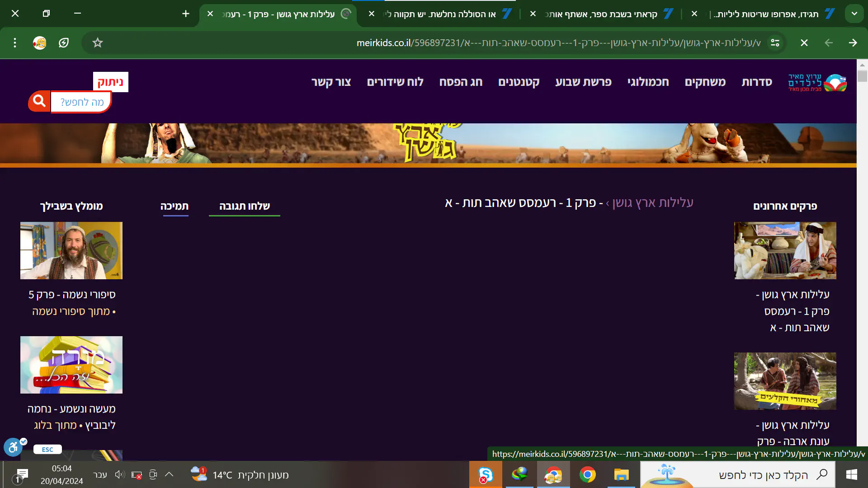Click the orange search magnifier icon
Viewport: 868px width, 488px height.
(x=39, y=101)
